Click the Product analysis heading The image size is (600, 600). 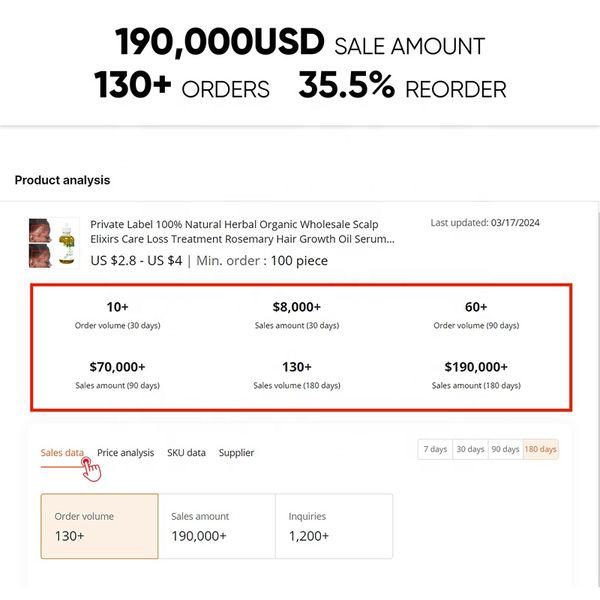[x=62, y=180]
